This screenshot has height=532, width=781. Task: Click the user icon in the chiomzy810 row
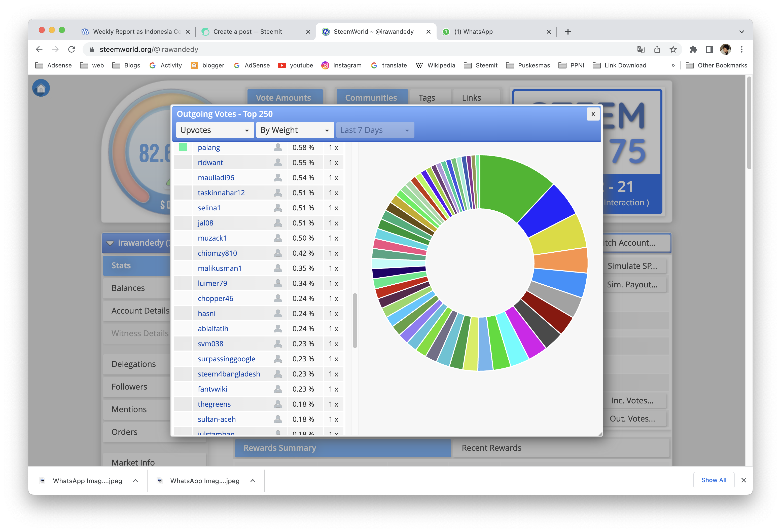point(278,253)
